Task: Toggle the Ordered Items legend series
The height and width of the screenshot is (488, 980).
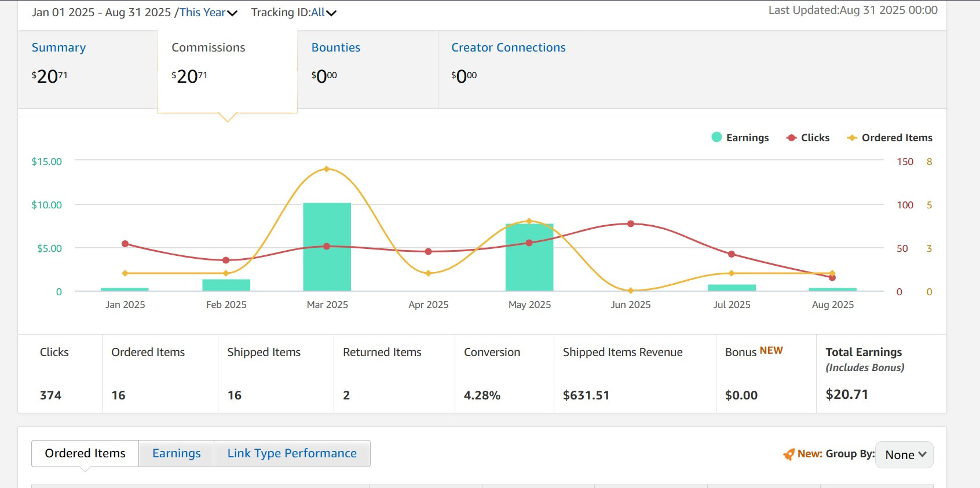Action: click(x=890, y=138)
